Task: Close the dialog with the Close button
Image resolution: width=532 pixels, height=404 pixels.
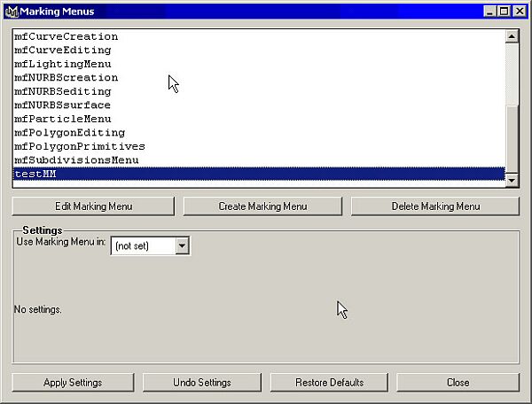Action: pos(458,383)
